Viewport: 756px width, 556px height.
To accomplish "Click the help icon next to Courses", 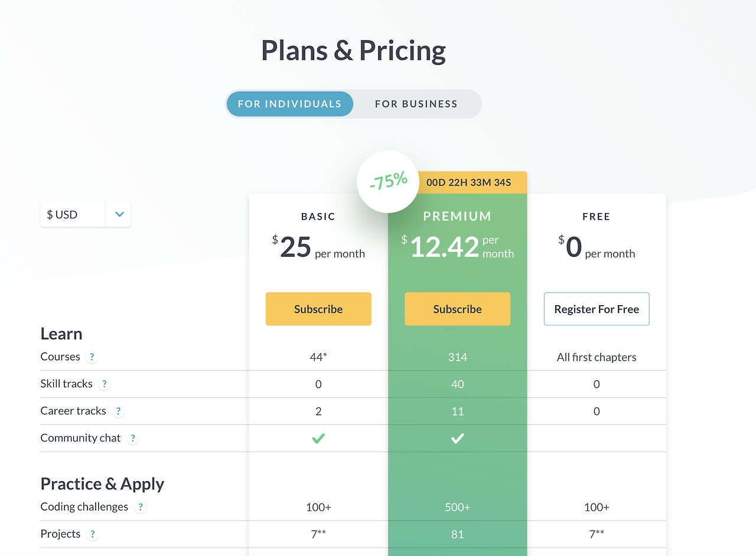I will (x=92, y=357).
